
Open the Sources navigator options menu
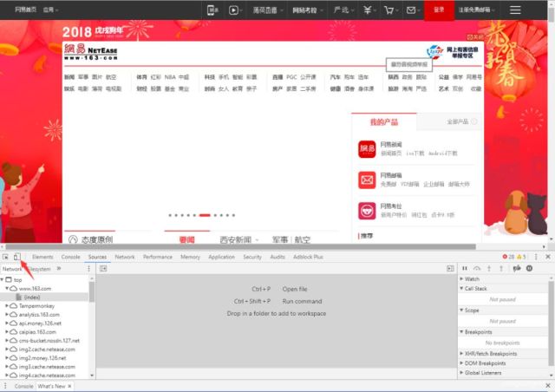pyautogui.click(x=88, y=269)
